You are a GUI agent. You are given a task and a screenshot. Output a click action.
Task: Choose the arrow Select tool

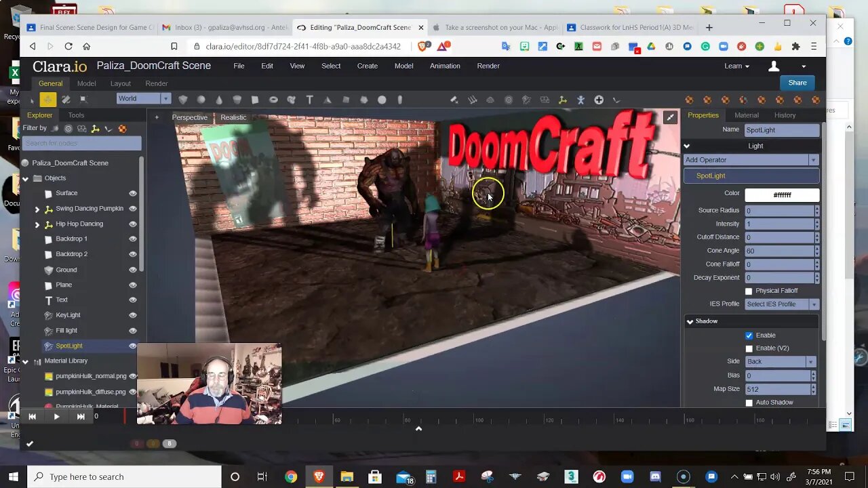coord(32,100)
